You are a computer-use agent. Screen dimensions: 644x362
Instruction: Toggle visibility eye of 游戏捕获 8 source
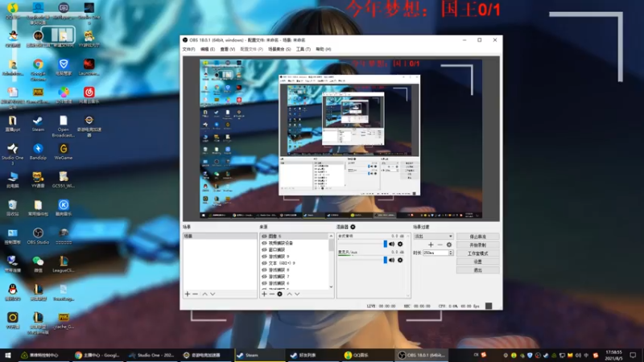coord(264,270)
